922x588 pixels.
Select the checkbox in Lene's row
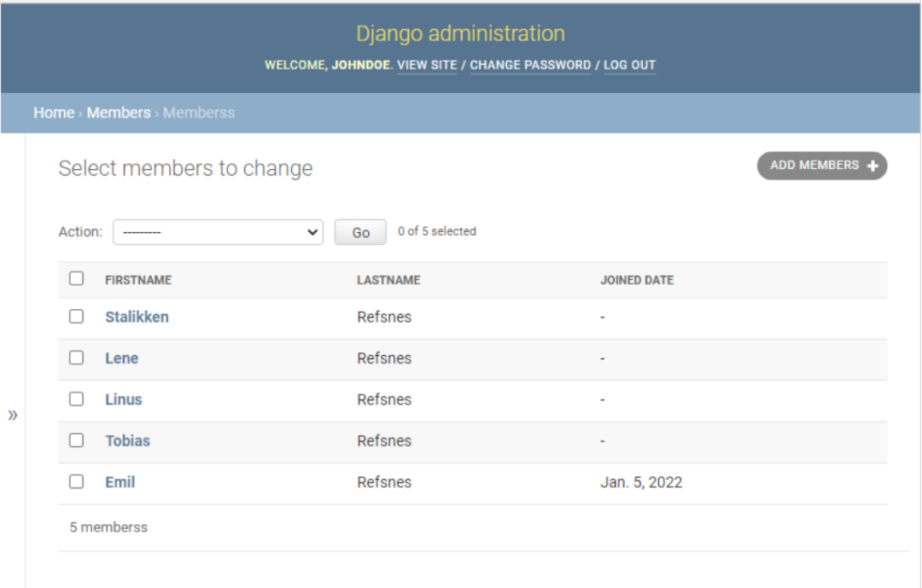pos(77,358)
